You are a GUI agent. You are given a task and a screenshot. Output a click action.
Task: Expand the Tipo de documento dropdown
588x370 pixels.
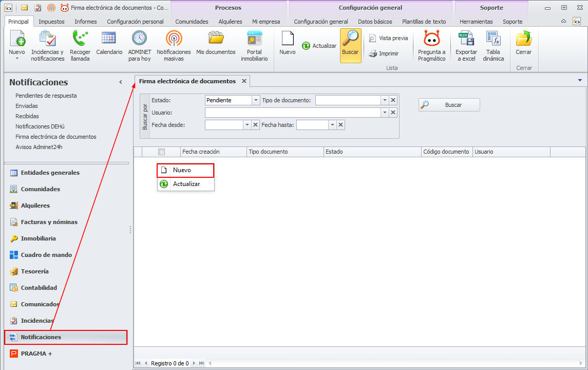point(385,100)
